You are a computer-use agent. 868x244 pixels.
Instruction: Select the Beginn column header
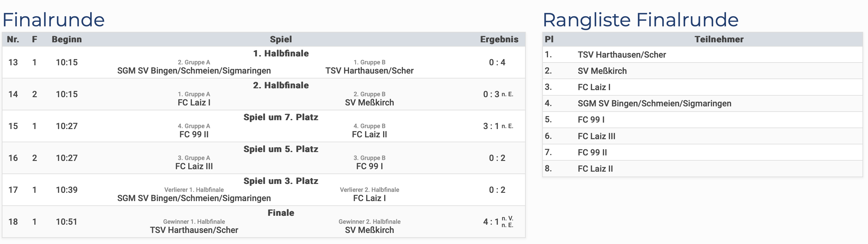pyautogui.click(x=67, y=39)
